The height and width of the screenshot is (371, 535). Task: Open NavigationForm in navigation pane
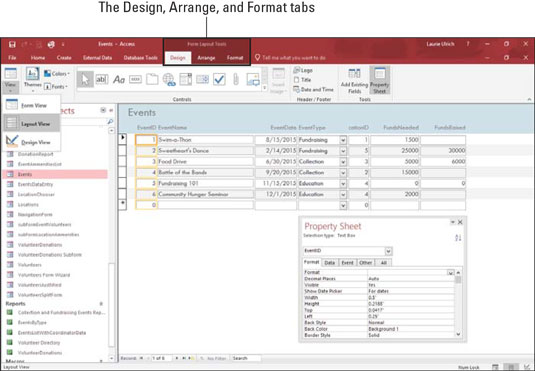(35, 214)
